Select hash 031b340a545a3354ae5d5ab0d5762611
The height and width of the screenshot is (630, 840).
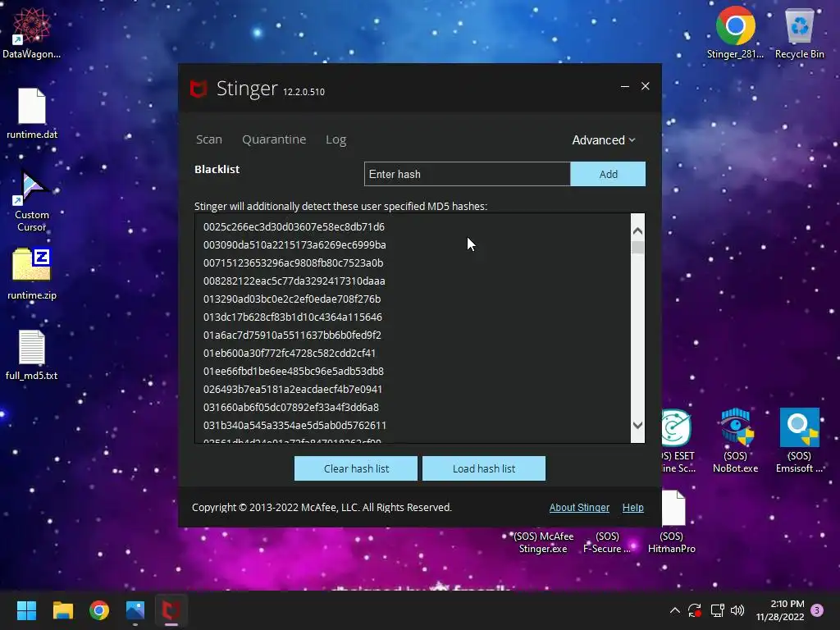[x=294, y=426]
